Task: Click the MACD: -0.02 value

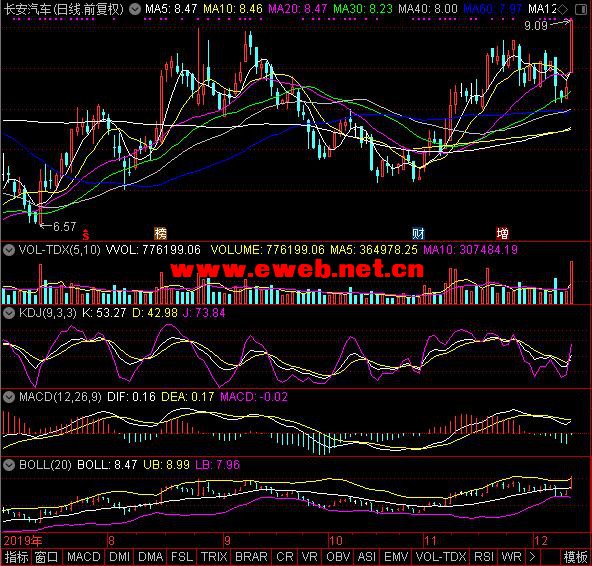Action: pyautogui.click(x=254, y=397)
